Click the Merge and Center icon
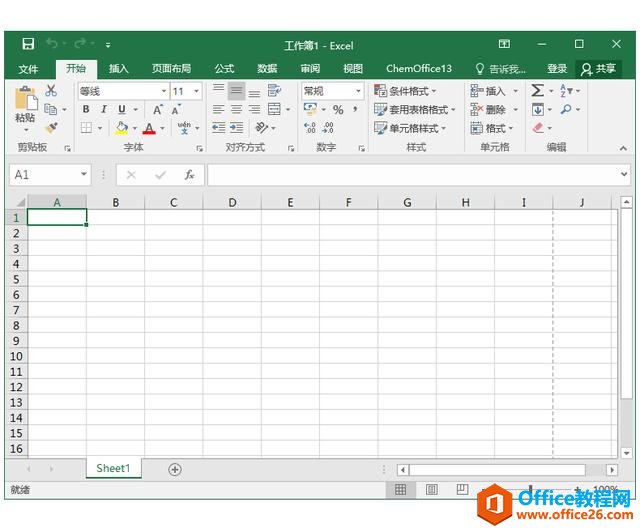Viewport: 640px width, 532px height. 274,109
